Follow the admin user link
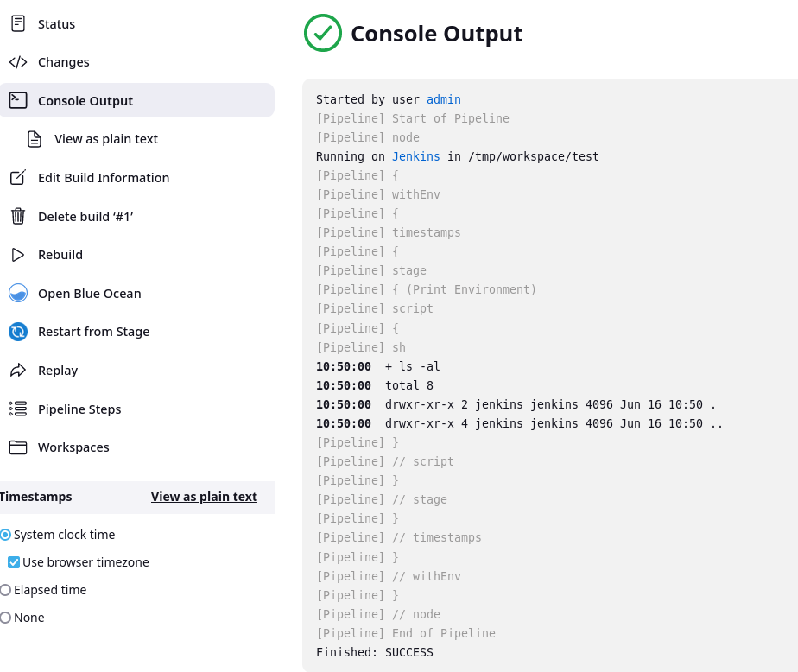 pyautogui.click(x=443, y=99)
